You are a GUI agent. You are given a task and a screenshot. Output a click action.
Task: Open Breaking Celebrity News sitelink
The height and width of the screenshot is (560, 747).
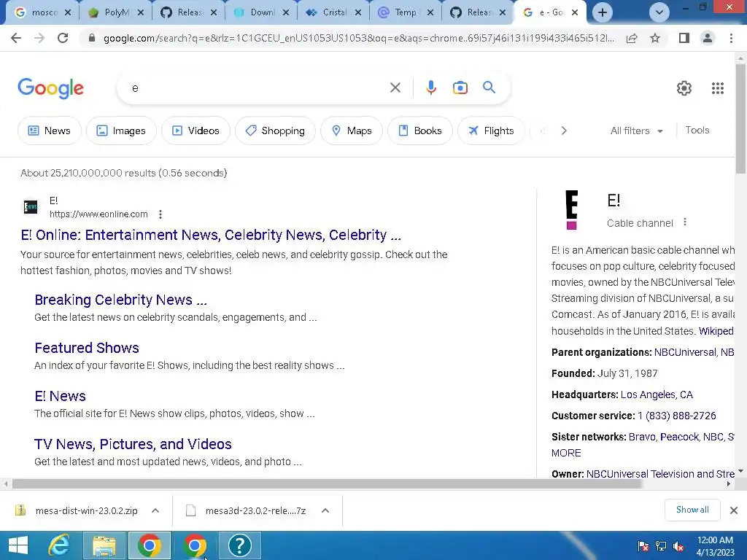[120, 300]
